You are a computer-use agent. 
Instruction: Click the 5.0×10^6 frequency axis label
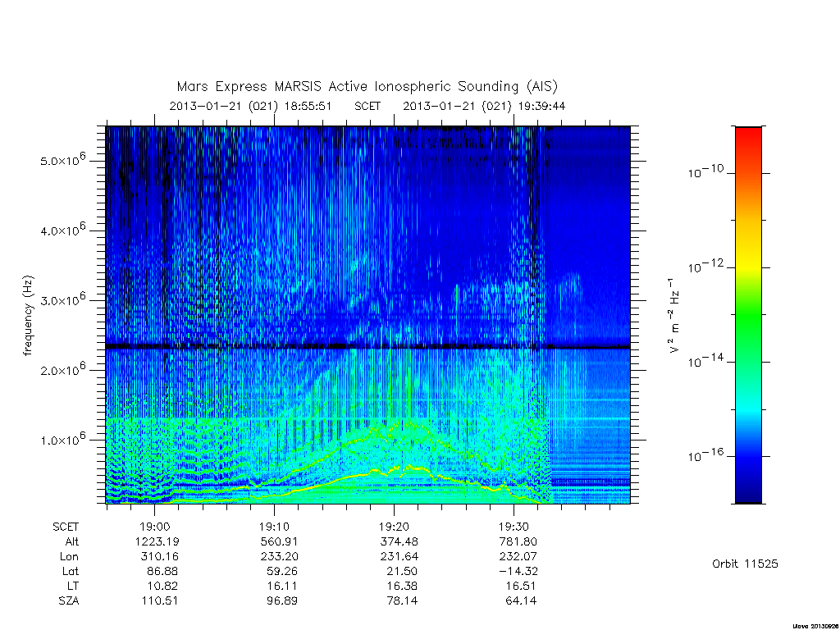(62, 159)
